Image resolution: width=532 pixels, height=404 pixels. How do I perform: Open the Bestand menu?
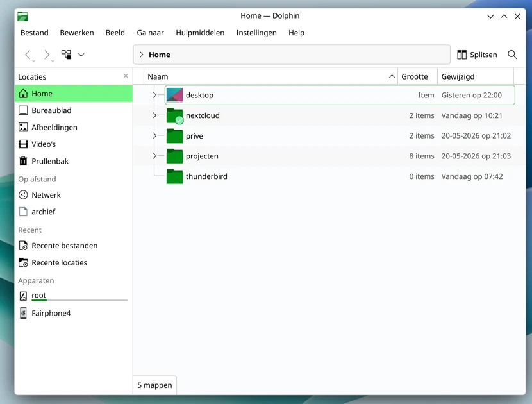tap(34, 33)
